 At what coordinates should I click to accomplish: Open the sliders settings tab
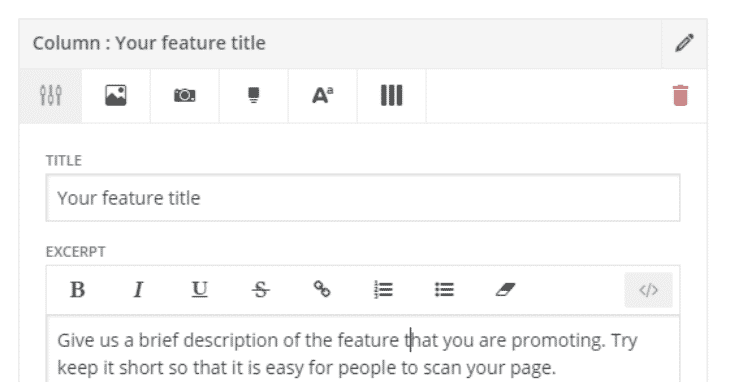coord(51,95)
